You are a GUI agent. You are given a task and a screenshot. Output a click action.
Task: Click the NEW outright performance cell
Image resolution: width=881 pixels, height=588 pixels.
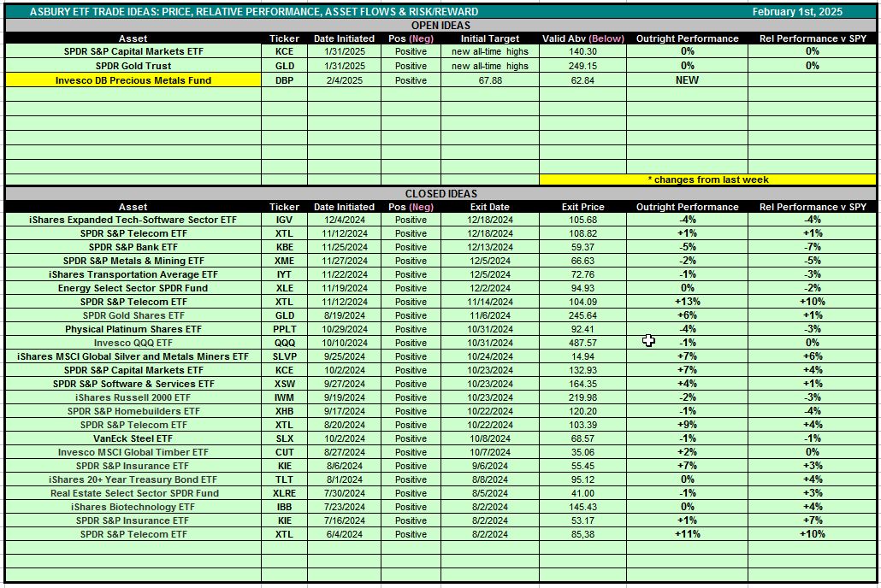[687, 80]
